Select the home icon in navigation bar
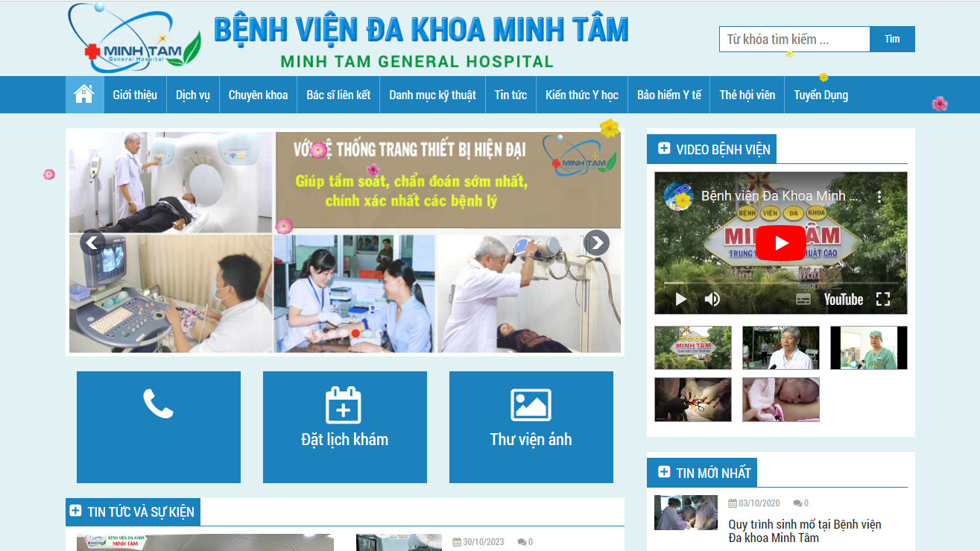980x551 pixels. [84, 93]
